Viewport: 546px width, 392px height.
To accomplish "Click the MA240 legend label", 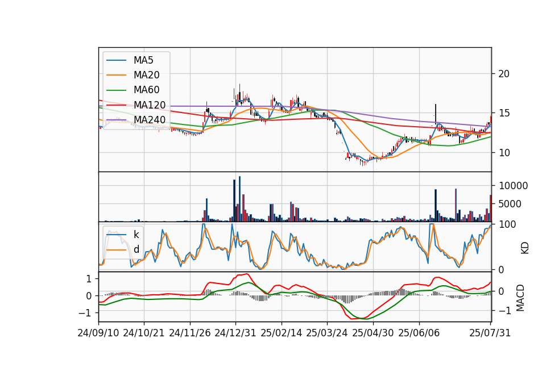I will tap(150, 120).
